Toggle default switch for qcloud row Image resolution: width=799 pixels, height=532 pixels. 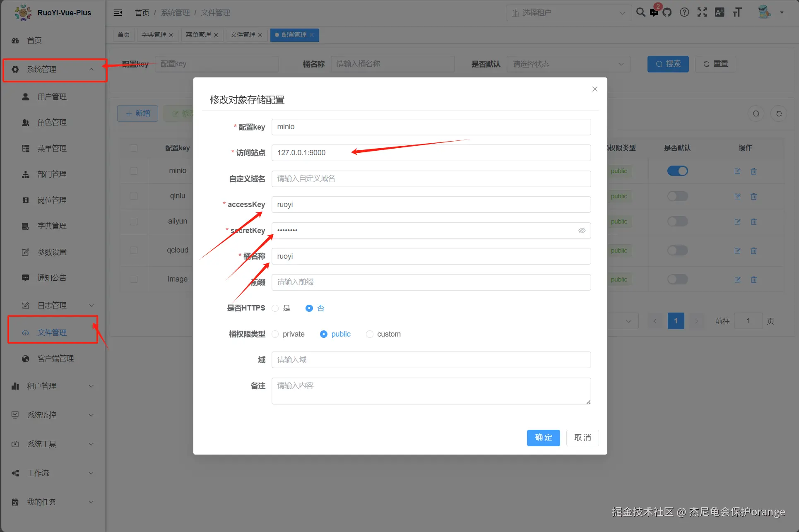tap(677, 250)
